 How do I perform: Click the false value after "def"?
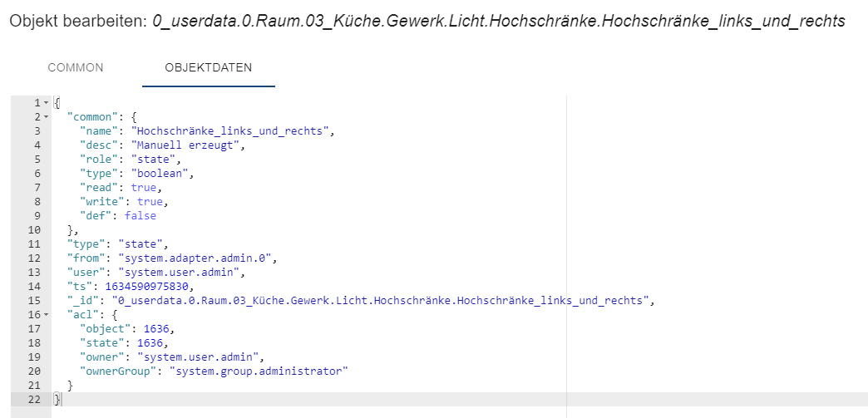pyautogui.click(x=140, y=216)
